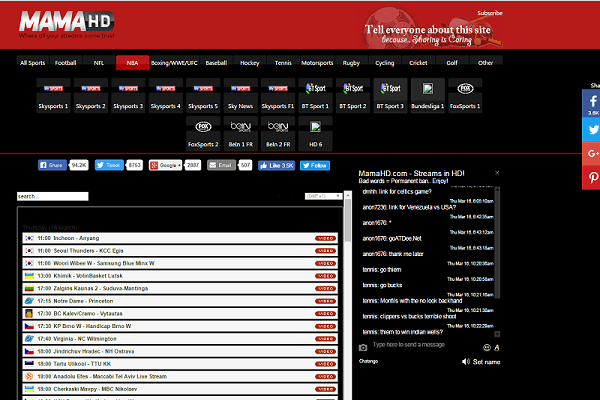
Task: Switch to the Boxing/WWE/UFC tab
Action: 174,63
